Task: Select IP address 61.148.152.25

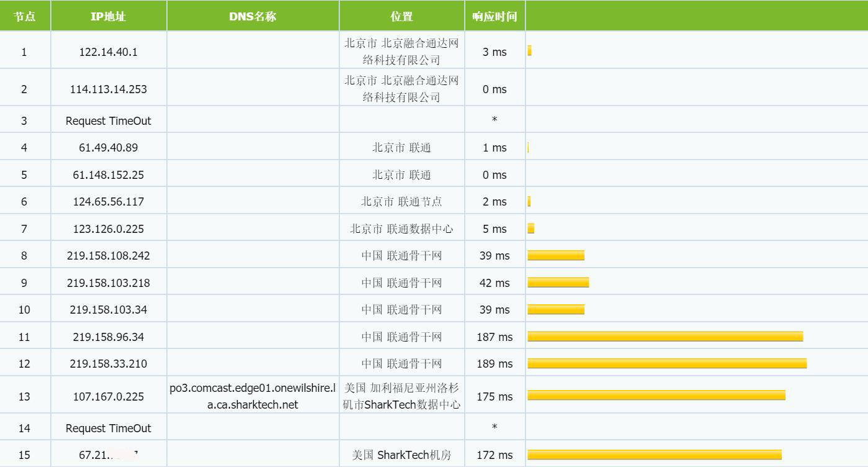Action: click(109, 175)
